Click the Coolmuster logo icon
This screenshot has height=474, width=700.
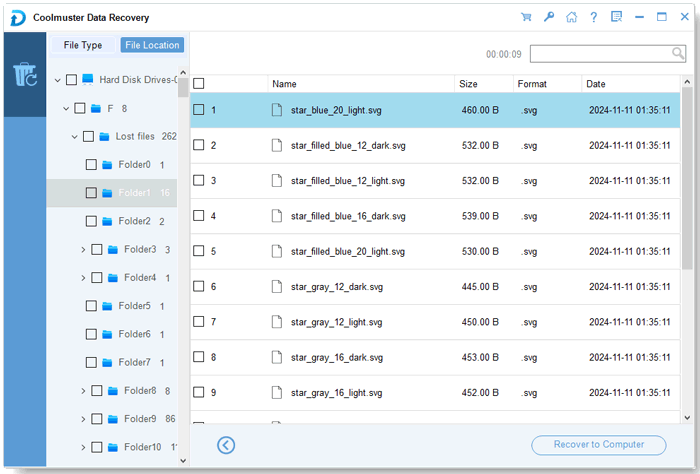click(x=18, y=18)
